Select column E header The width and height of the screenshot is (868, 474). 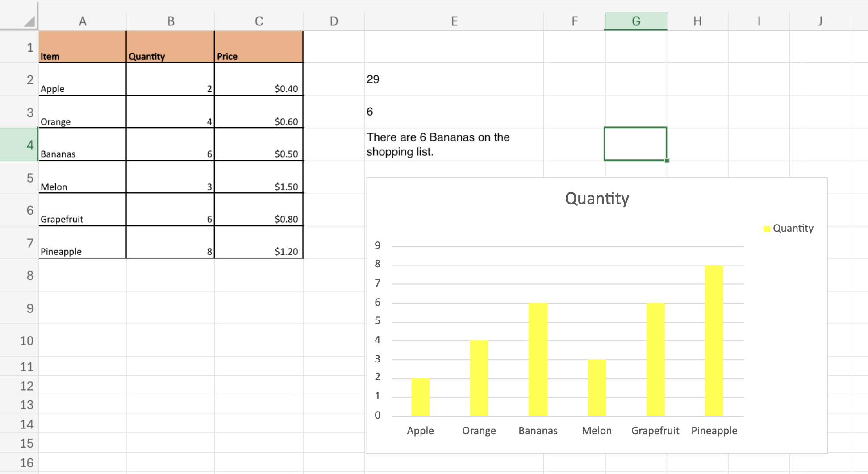[x=454, y=21]
